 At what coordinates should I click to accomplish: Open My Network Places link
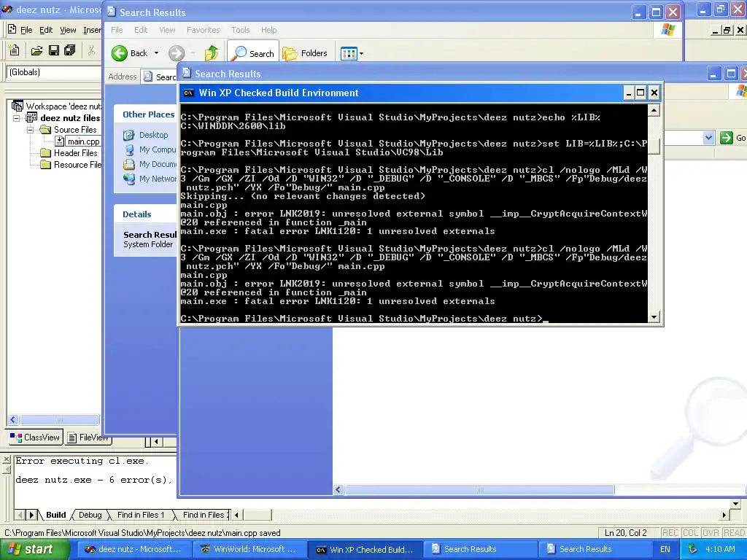(x=158, y=179)
